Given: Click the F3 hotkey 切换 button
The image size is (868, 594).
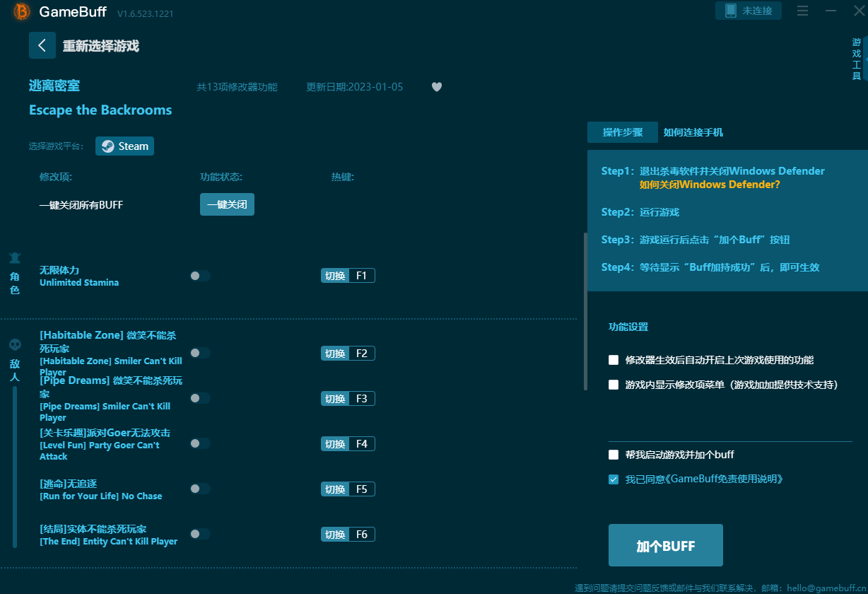Looking at the screenshot, I should pyautogui.click(x=335, y=398).
